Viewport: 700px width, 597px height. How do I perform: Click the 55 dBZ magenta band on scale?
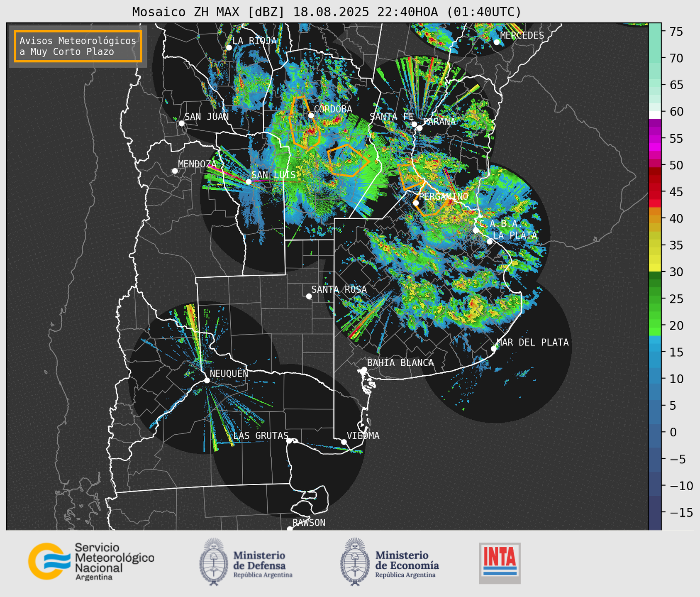[655, 139]
